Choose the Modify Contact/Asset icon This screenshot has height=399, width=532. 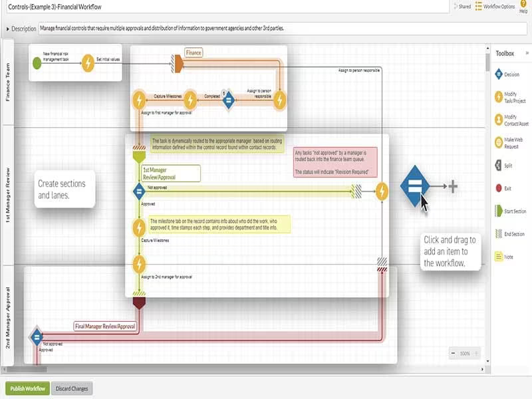click(498, 120)
